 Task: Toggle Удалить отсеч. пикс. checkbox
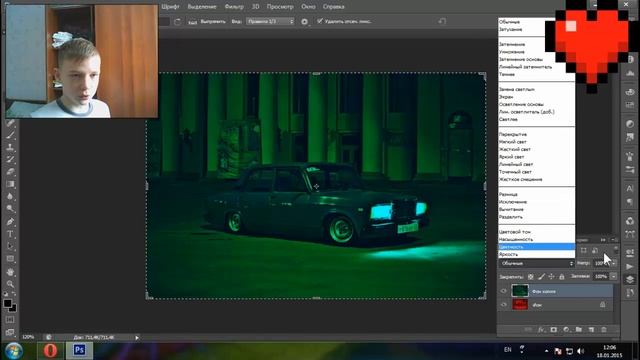pos(320,21)
